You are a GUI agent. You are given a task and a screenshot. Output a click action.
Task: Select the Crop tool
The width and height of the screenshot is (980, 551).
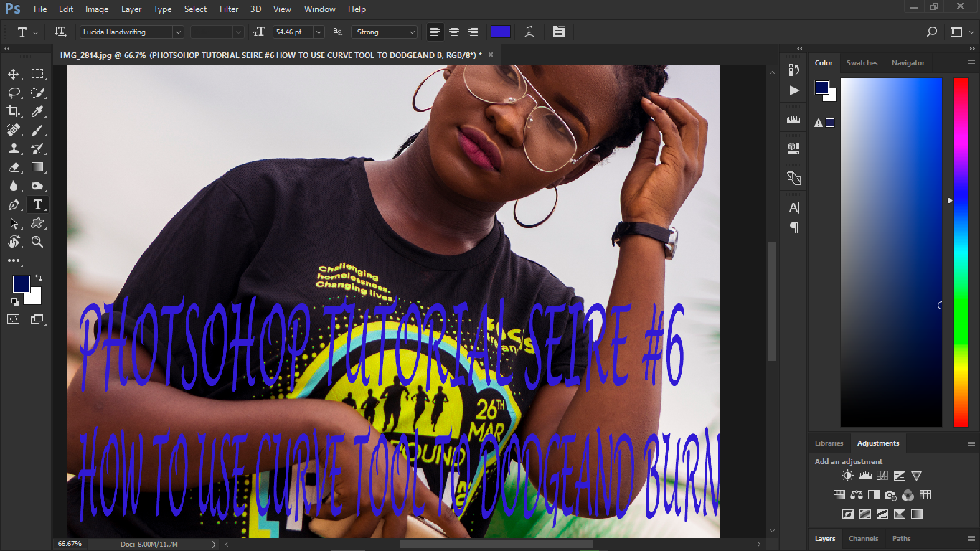(x=14, y=111)
